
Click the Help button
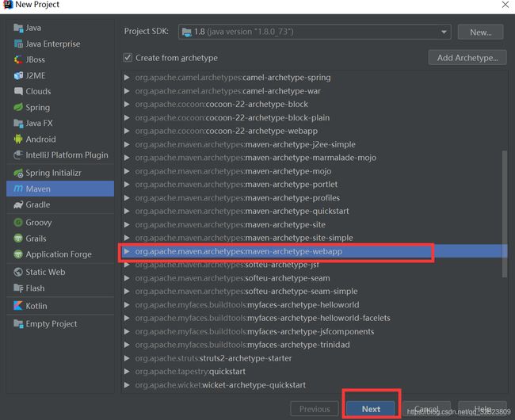[x=483, y=409]
